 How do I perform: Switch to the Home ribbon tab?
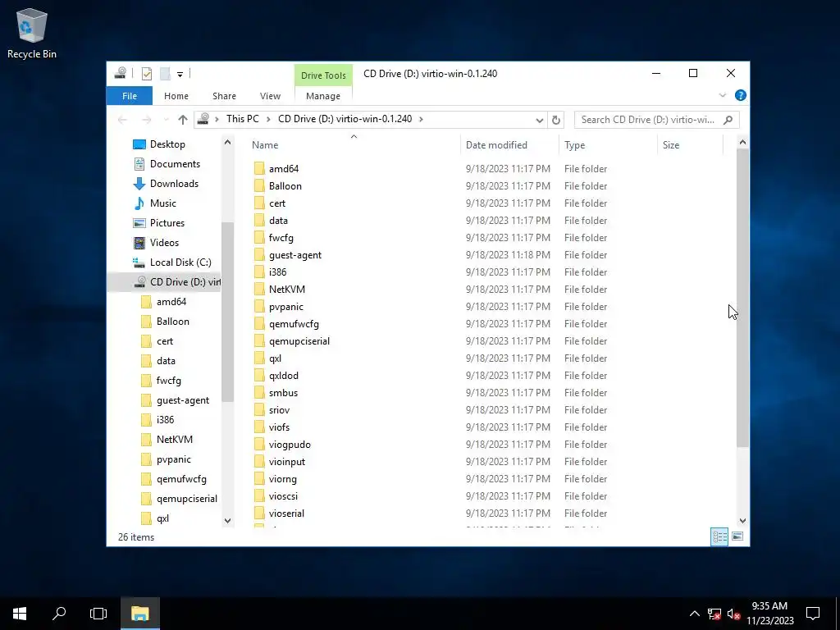tap(176, 96)
